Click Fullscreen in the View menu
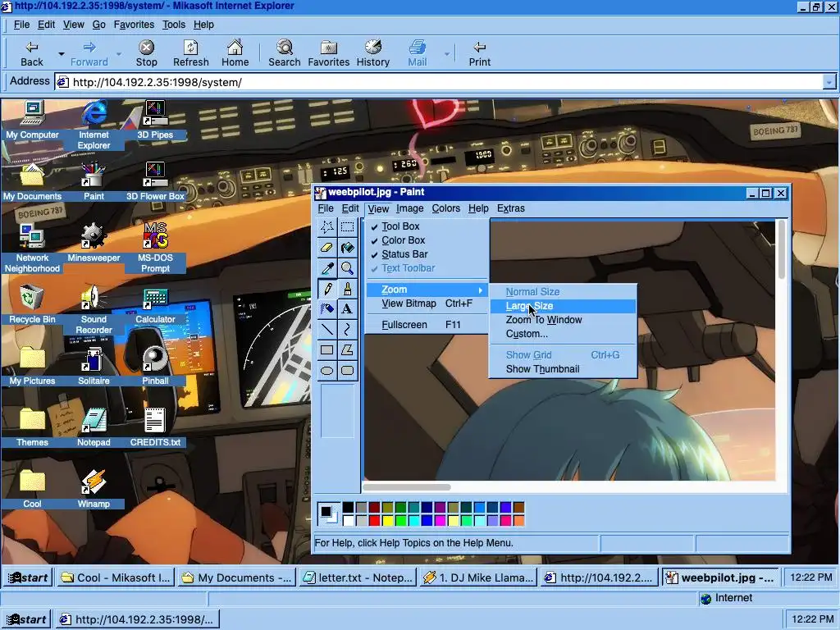 (427, 325)
